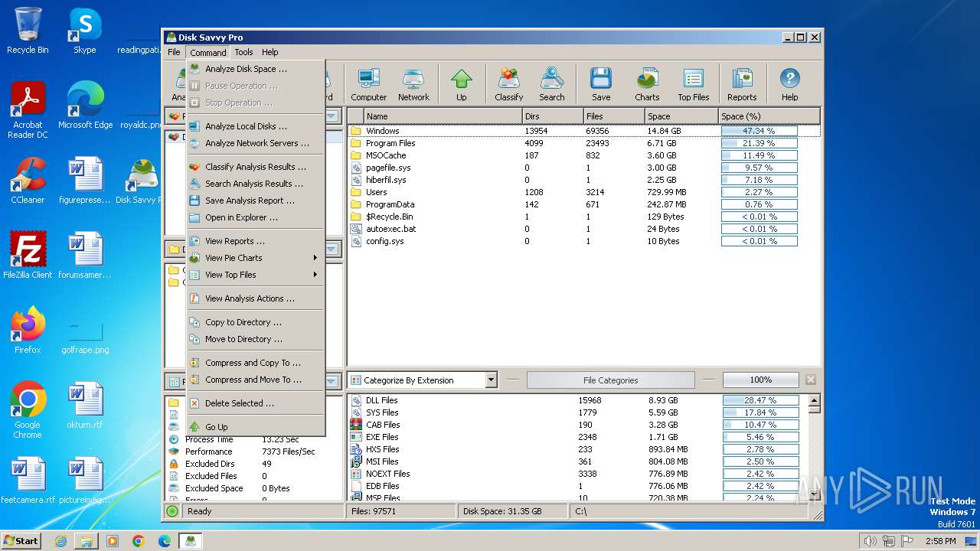Choose Save Analysis Report menu item
Image resolution: width=980 pixels, height=551 pixels.
[x=256, y=201]
